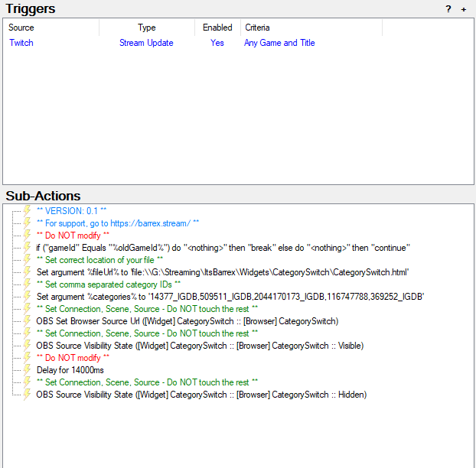Click lightning icon beside OBS Set Browser Source Url
The height and width of the screenshot is (468, 476).
[x=28, y=320]
